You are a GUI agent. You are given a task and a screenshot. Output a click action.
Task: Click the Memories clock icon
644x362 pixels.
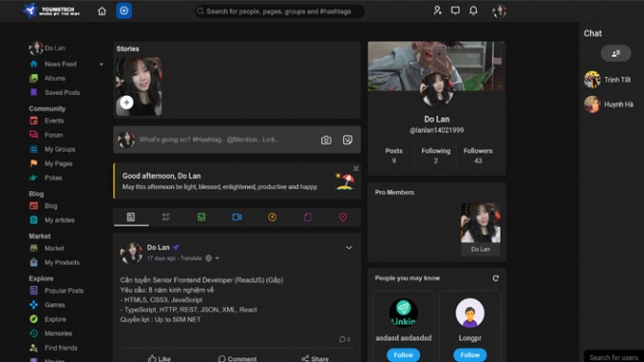click(34, 334)
